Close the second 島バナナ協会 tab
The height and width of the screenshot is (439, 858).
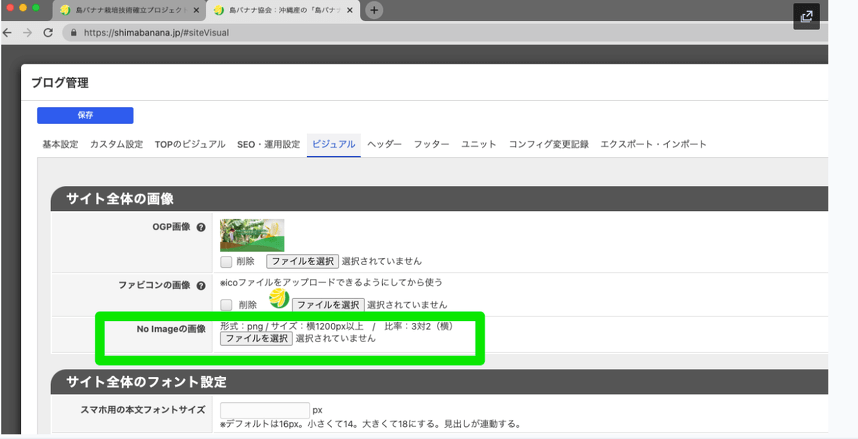[x=350, y=10]
